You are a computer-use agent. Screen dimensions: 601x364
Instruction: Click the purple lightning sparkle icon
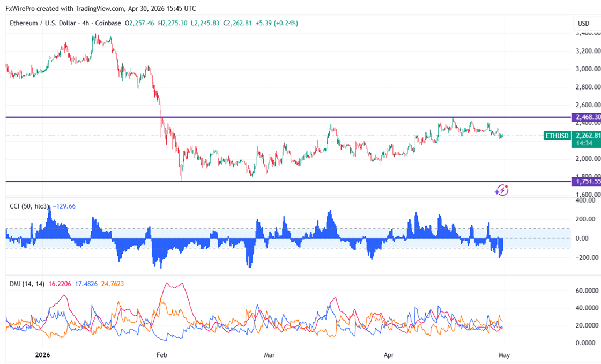pyautogui.click(x=501, y=190)
